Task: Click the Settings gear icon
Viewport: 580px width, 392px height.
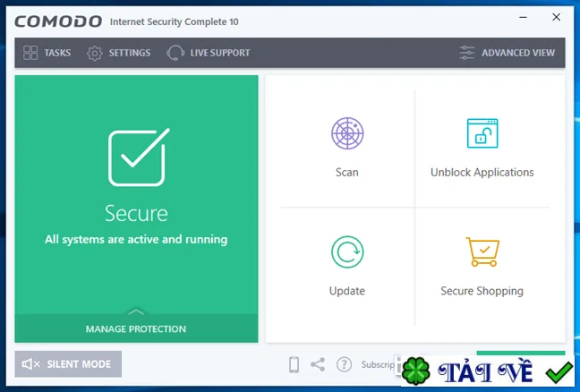Action: [x=95, y=54]
